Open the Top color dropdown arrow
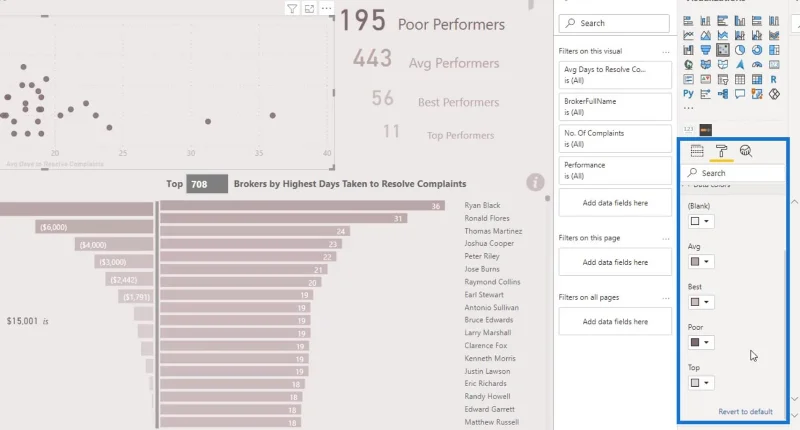This screenshot has height=430, width=800. coord(707,383)
